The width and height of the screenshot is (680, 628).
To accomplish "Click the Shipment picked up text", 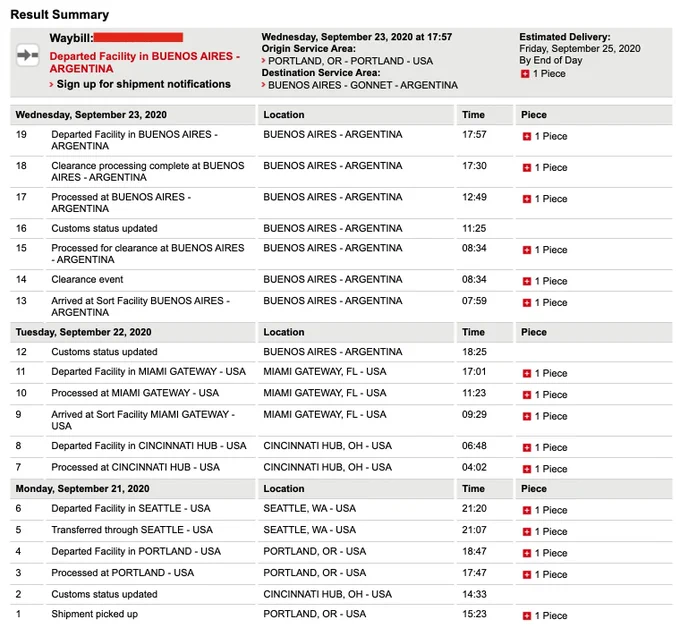I will pyautogui.click(x=95, y=614).
